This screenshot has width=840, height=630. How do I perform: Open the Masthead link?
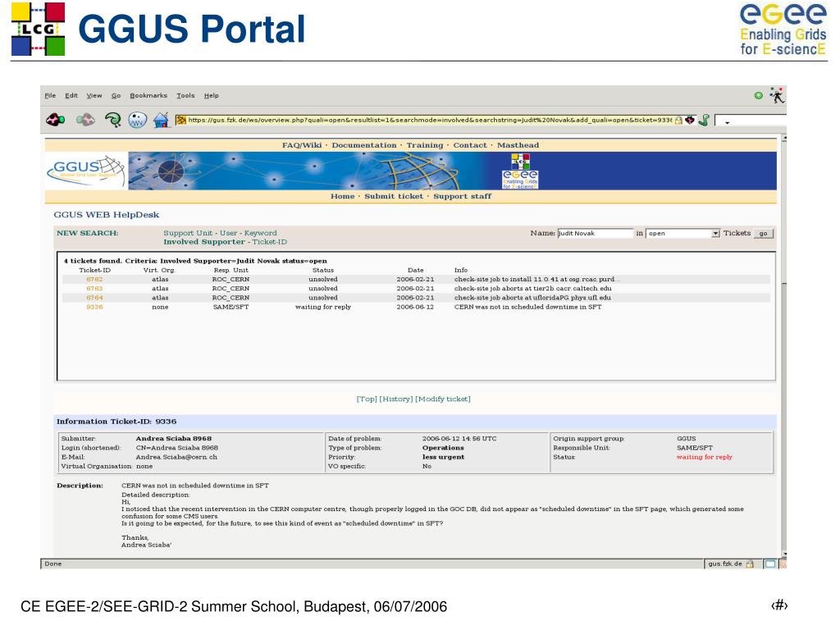518,145
